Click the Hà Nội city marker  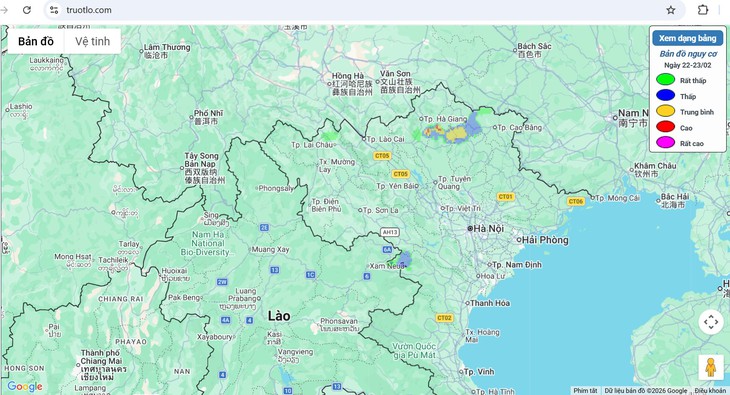click(470, 228)
